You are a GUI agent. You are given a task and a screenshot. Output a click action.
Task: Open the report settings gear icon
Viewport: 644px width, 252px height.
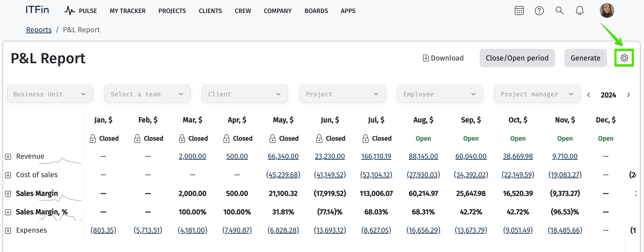[624, 58]
